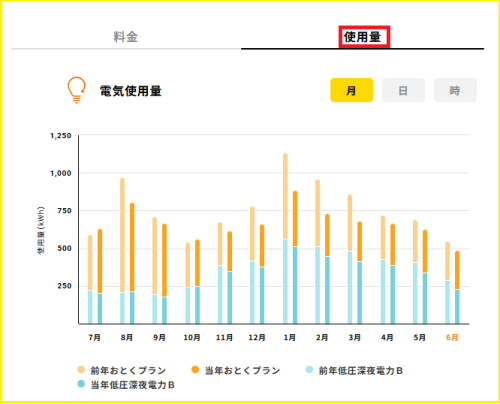Click the teal 当年低圧深夜電力B legend dot

pyautogui.click(x=81, y=384)
